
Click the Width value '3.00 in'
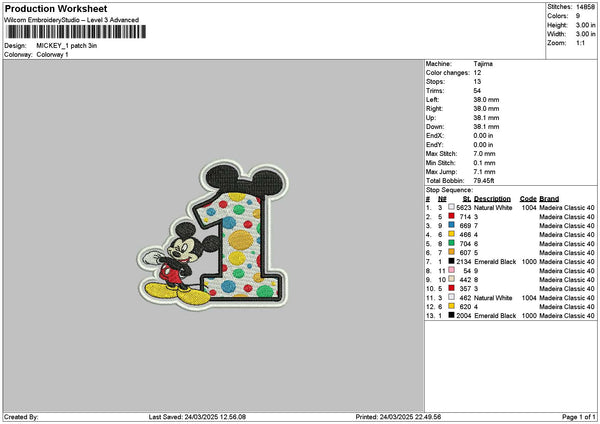click(x=585, y=34)
